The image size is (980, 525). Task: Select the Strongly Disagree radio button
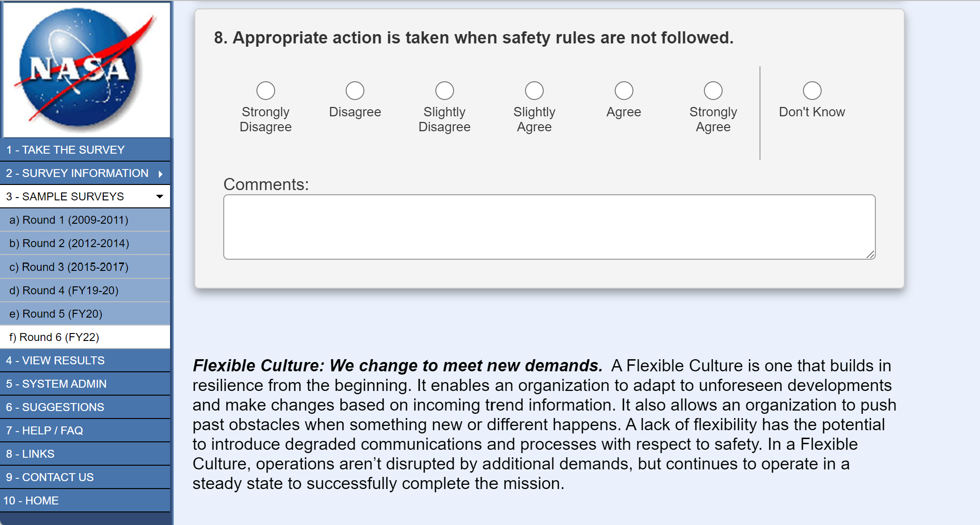tap(265, 91)
